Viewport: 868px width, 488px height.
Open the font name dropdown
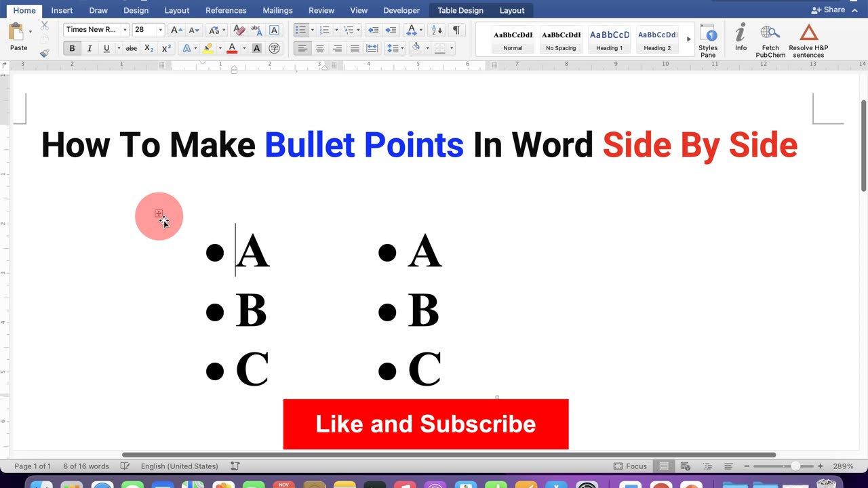[125, 30]
